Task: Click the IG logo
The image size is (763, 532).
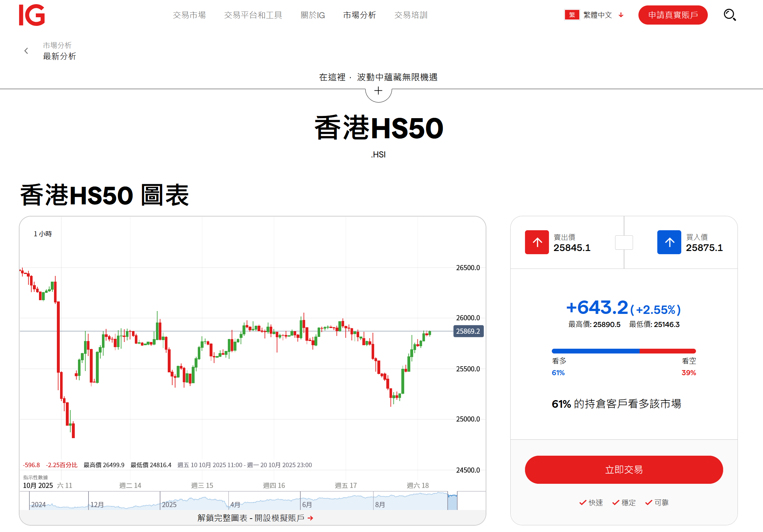Action: tap(32, 15)
